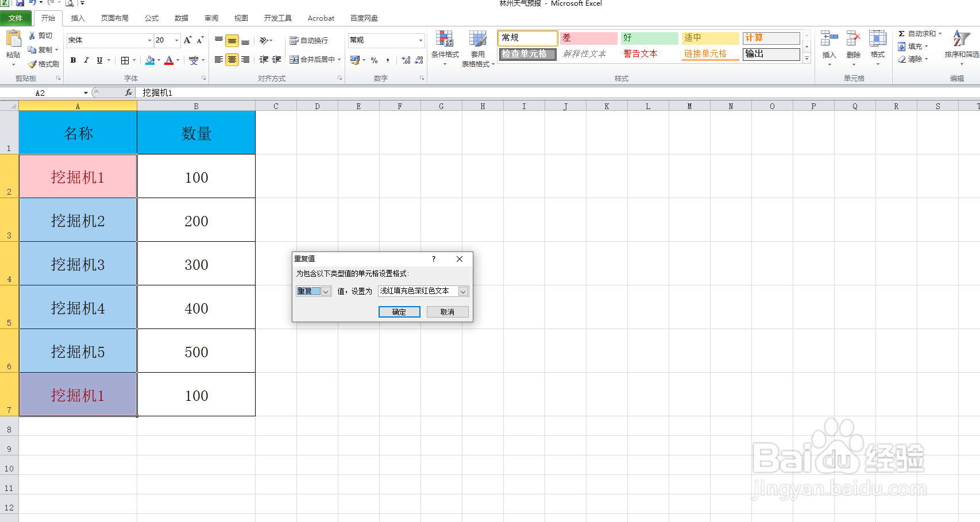Viewport: 980px width, 522px height.
Task: Open the font name dropdown (宋体)
Action: tap(149, 40)
